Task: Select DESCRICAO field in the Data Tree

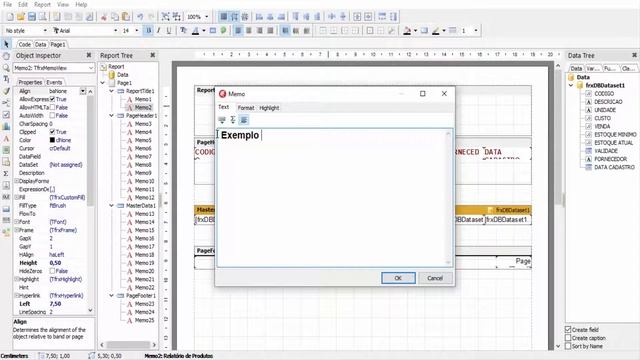Action: [x=608, y=102]
